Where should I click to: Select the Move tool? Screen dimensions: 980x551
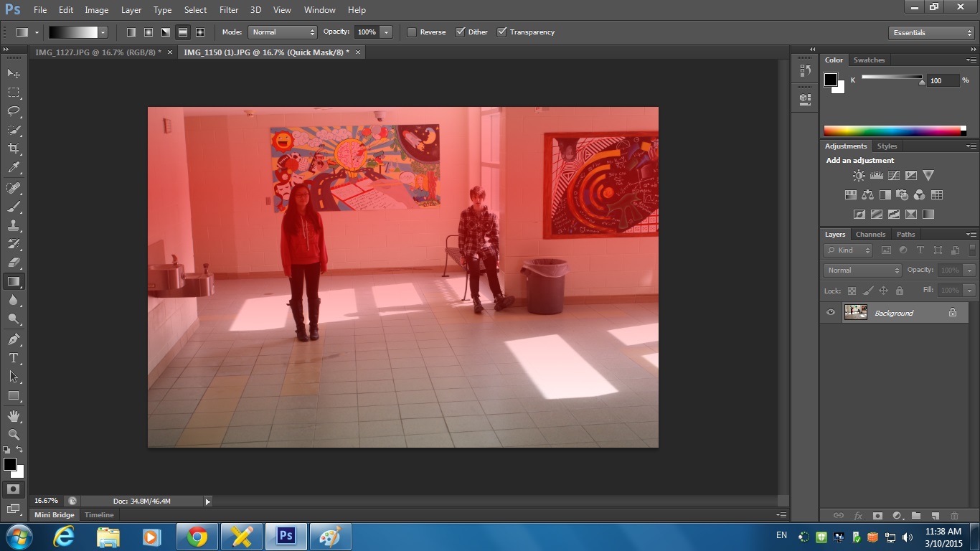pos(14,73)
